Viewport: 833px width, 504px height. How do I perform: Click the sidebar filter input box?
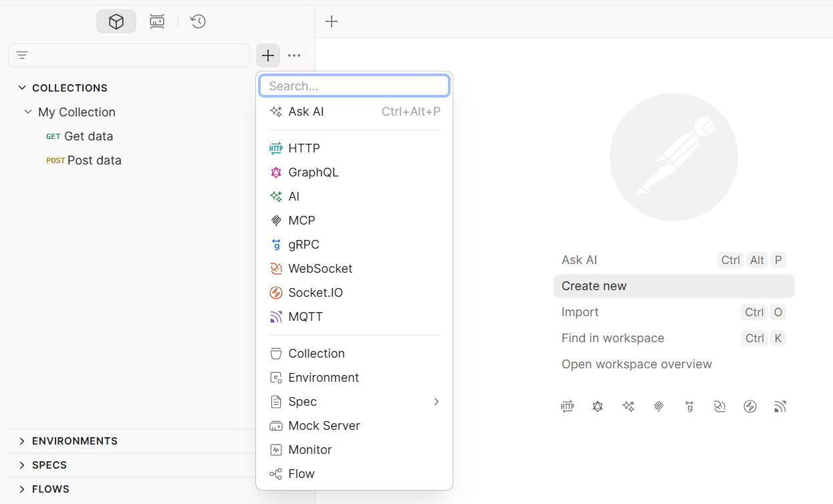(x=129, y=55)
